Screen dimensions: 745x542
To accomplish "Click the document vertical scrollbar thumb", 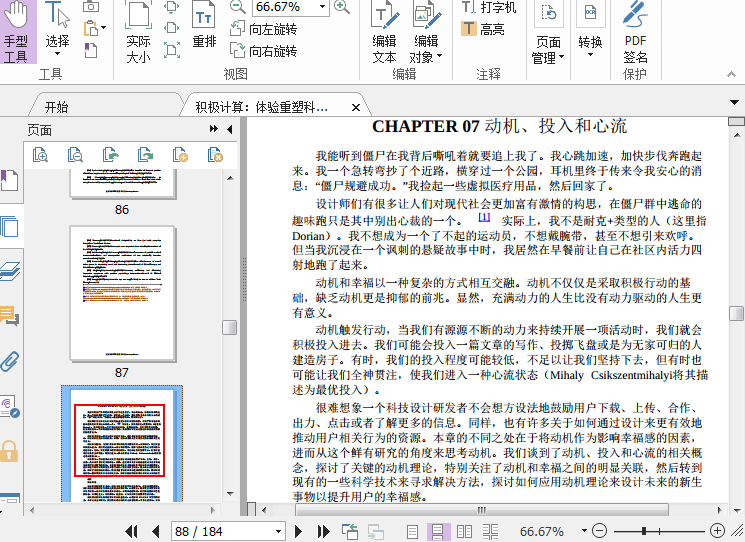I will click(736, 313).
